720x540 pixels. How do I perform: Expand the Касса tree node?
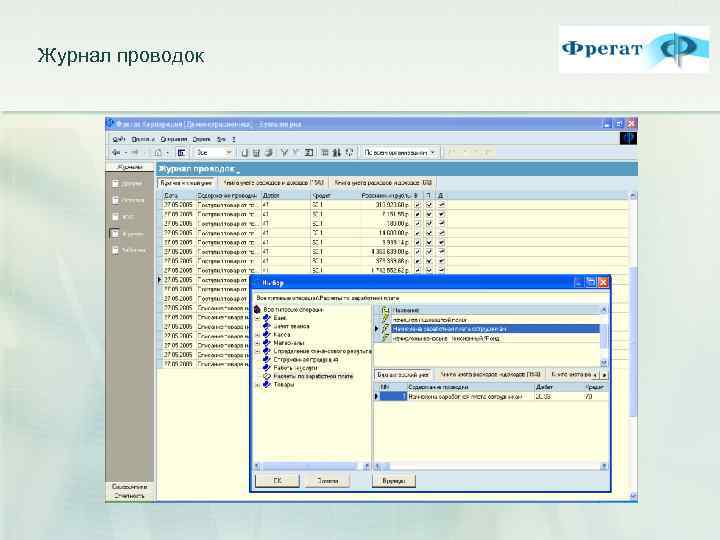tap(258, 335)
